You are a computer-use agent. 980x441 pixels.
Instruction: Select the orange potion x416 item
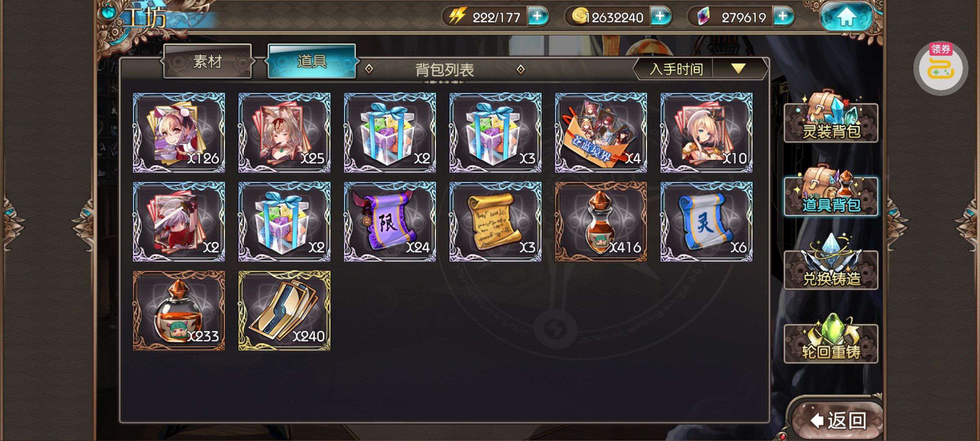601,222
